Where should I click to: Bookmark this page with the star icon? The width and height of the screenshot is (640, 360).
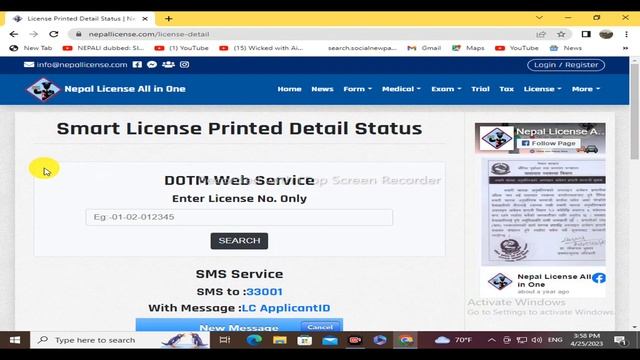pos(561,34)
